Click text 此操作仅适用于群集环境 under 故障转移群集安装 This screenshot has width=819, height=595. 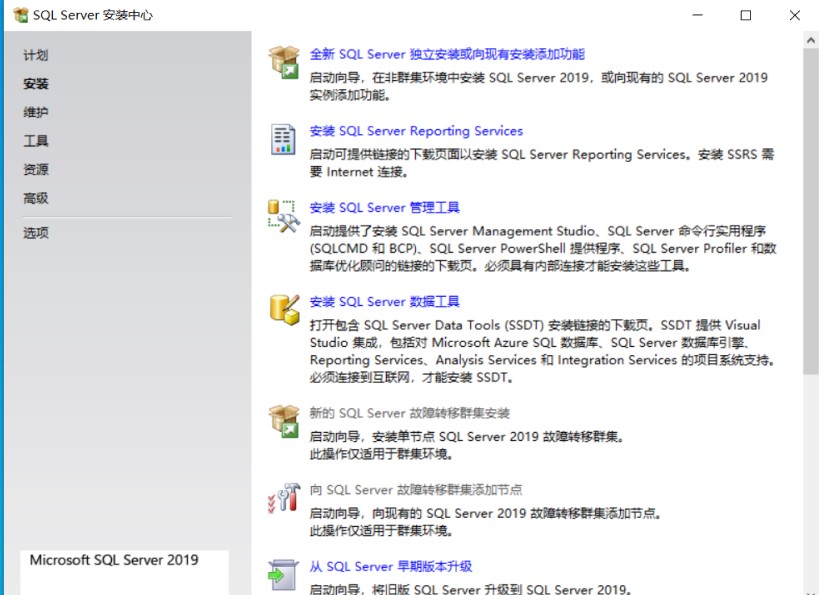click(381, 454)
